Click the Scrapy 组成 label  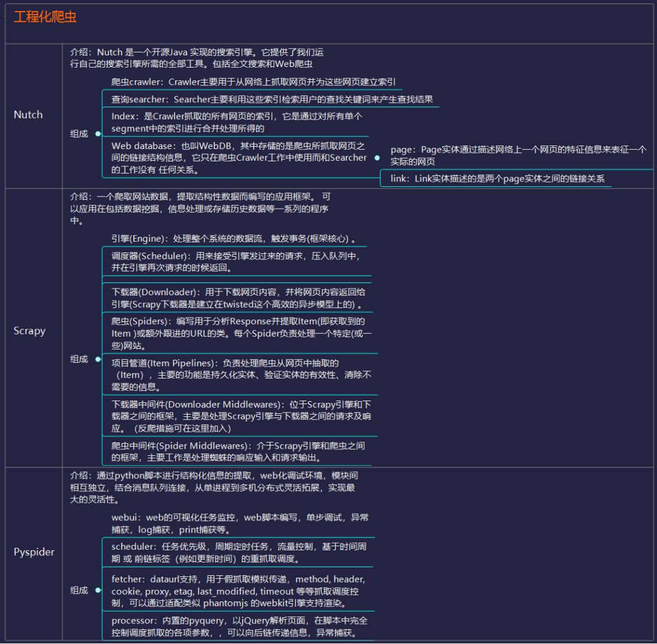tap(78, 359)
